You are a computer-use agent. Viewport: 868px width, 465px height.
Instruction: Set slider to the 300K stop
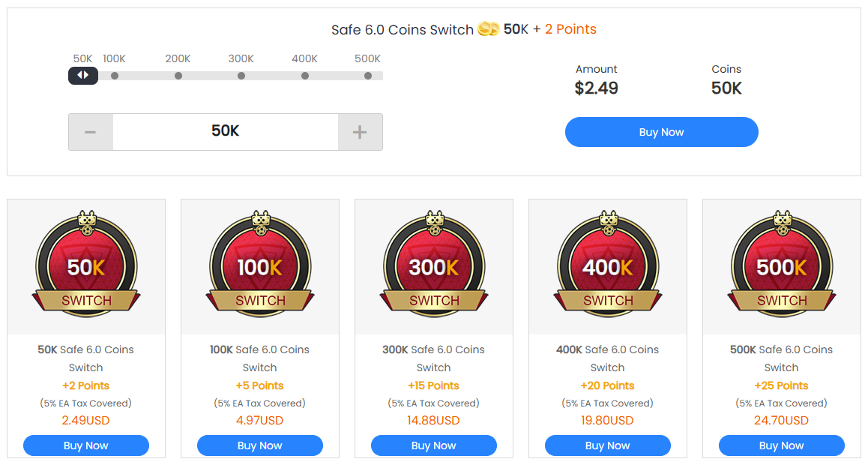[x=241, y=76]
